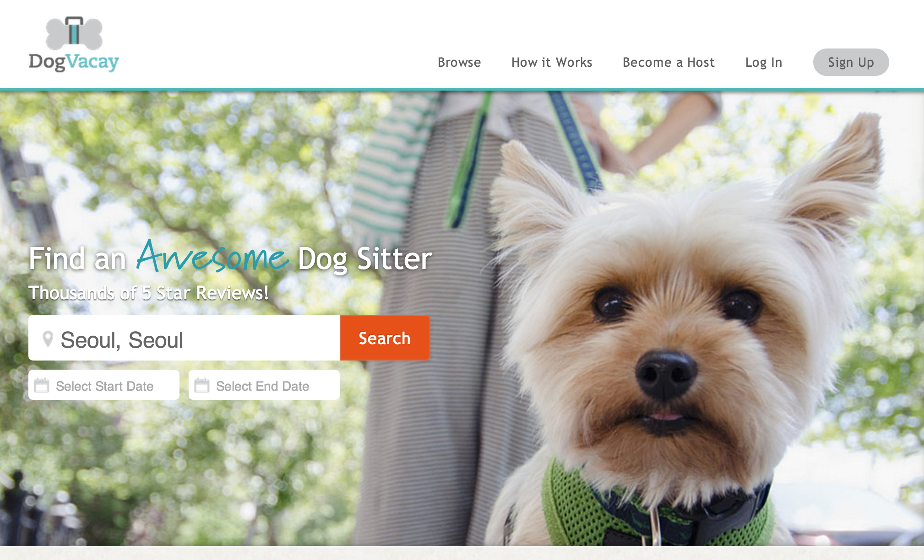Click the Awesome script headline word

pos(212,257)
